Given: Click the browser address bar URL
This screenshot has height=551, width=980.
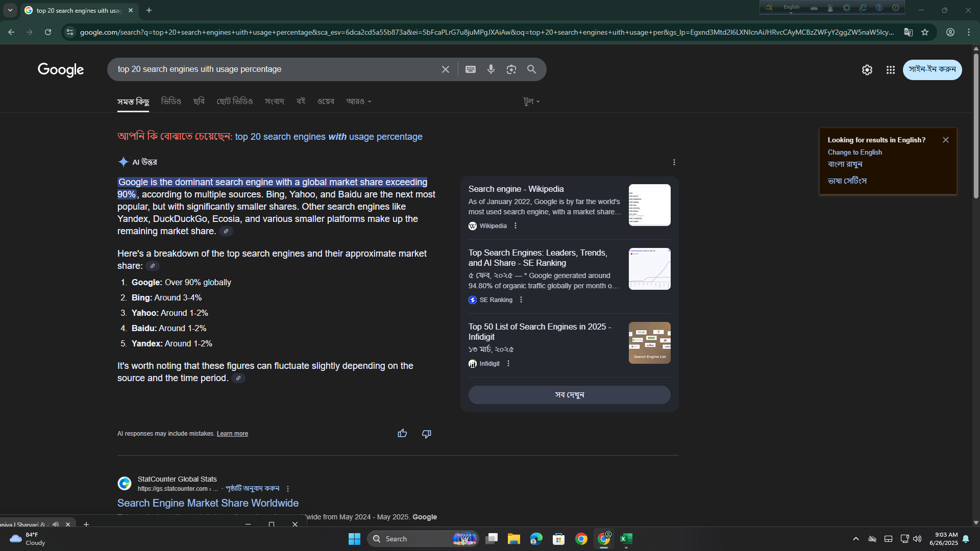Looking at the screenshot, I should pyautogui.click(x=486, y=32).
